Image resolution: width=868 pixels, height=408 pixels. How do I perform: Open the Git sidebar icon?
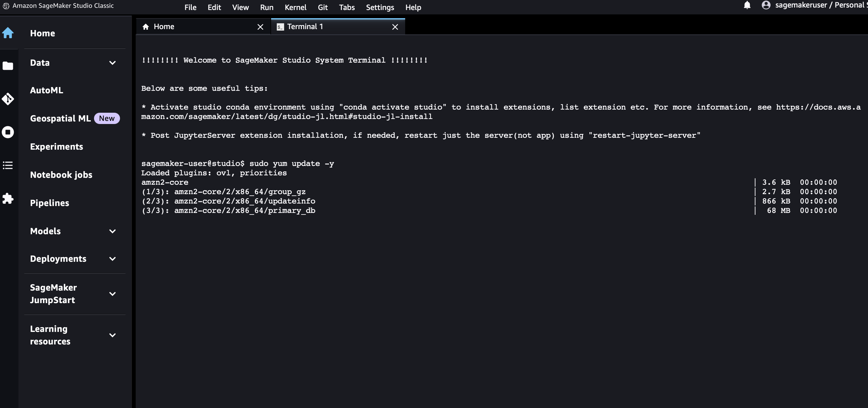pyautogui.click(x=8, y=99)
